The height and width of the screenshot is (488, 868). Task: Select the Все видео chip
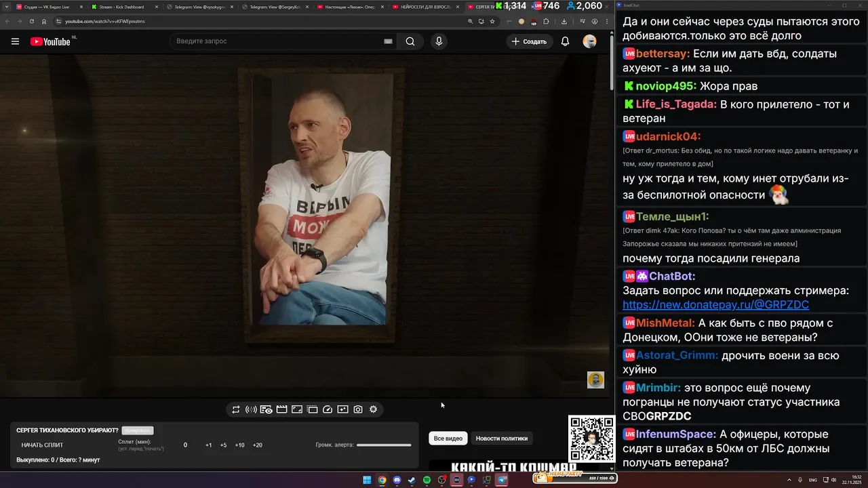tap(448, 439)
